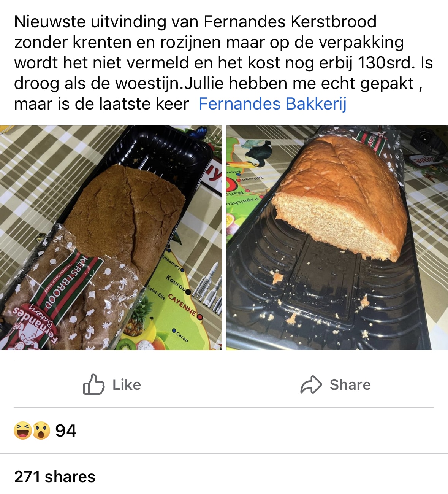This screenshot has height=494, width=448.
Task: Open right photo of sliced bread
Action: pos(337,238)
